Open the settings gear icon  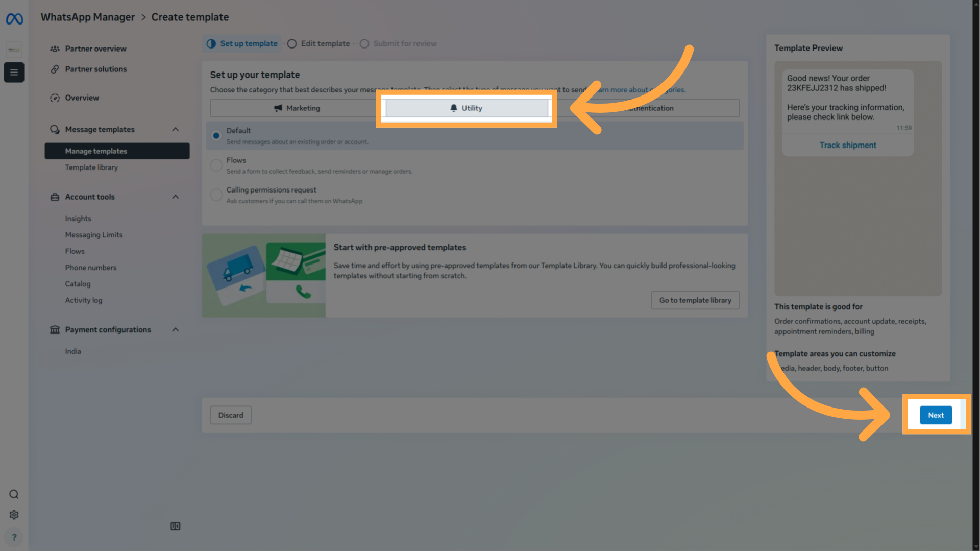14,515
